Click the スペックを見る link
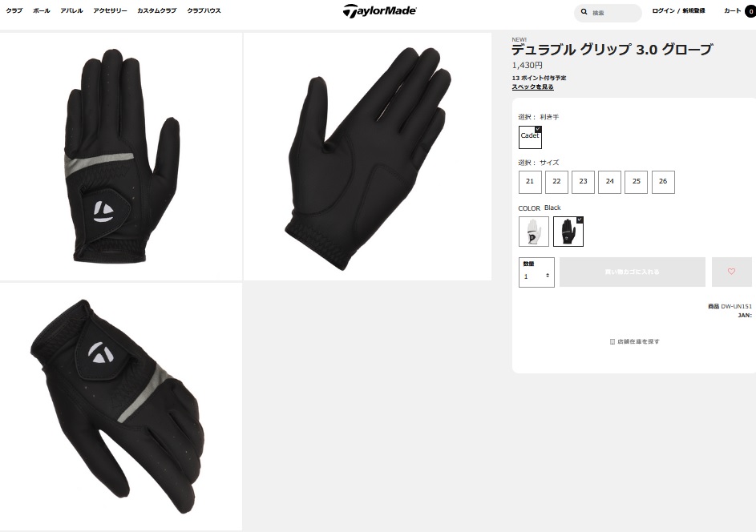The height and width of the screenshot is (532, 756). [533, 87]
